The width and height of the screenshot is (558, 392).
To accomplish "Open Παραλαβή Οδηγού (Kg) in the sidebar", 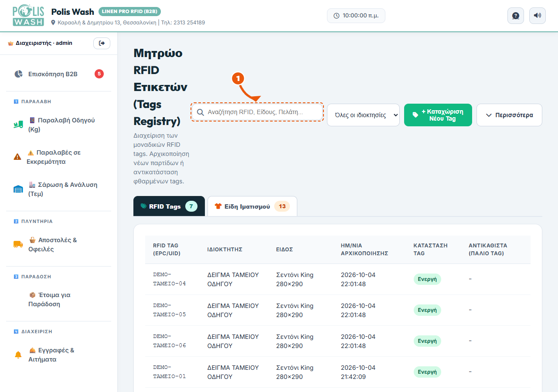I will pyautogui.click(x=59, y=125).
